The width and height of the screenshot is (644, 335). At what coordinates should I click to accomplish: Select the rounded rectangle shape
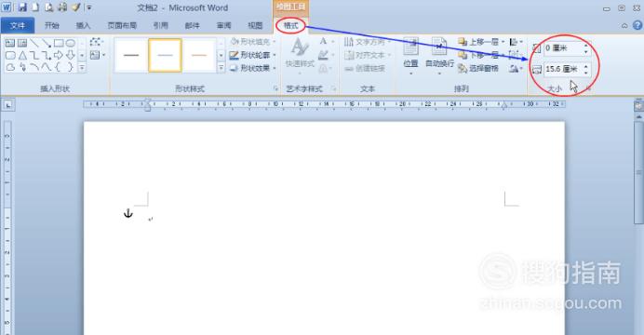(10, 55)
